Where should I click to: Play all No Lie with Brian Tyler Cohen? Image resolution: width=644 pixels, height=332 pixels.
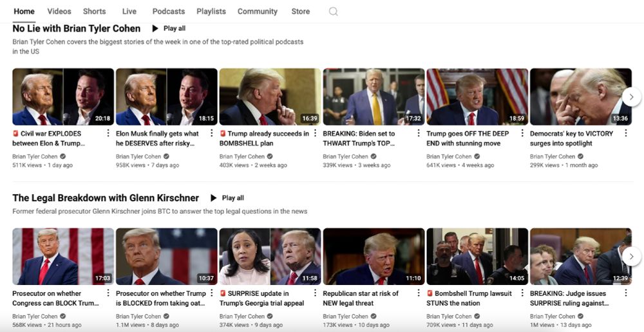(169, 28)
